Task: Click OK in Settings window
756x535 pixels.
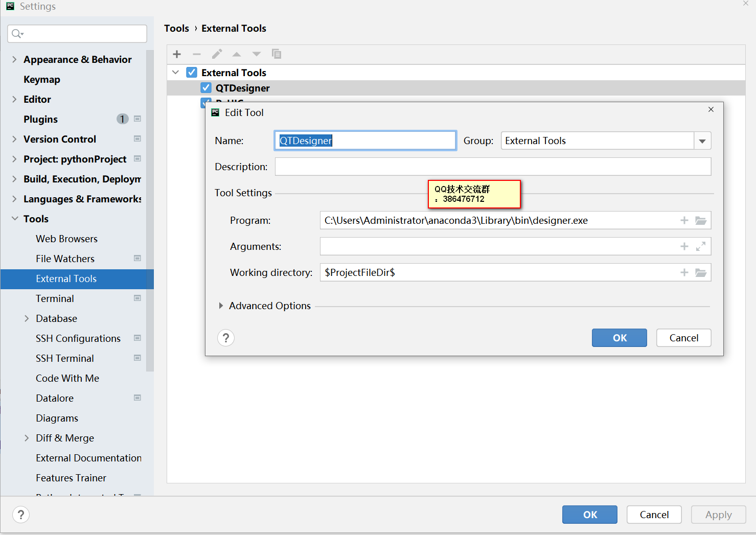Action: pyautogui.click(x=590, y=515)
